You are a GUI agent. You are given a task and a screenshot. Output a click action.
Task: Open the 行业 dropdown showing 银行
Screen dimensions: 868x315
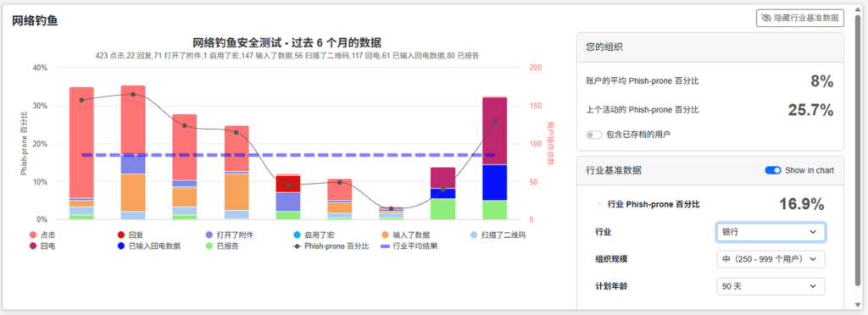pos(771,232)
